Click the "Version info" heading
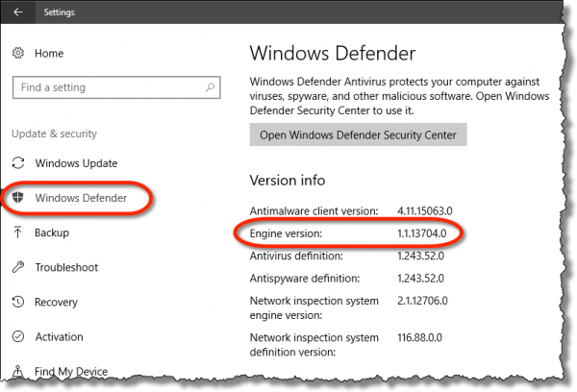This screenshot has height=392, width=577. tap(288, 180)
